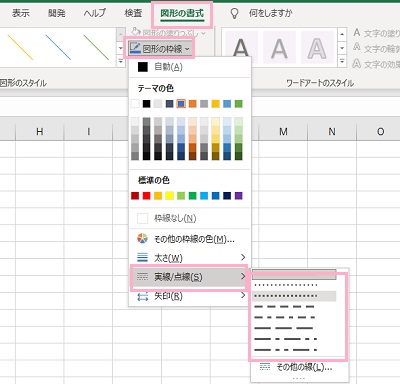400x384 pixels.
Task: Pick white in the theme colors
Action: pyautogui.click(x=135, y=104)
